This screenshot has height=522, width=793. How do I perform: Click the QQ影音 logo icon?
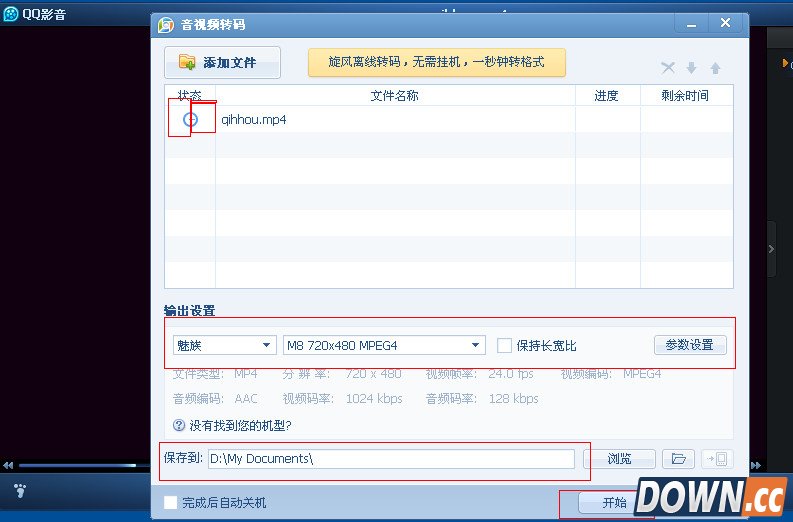10,14
